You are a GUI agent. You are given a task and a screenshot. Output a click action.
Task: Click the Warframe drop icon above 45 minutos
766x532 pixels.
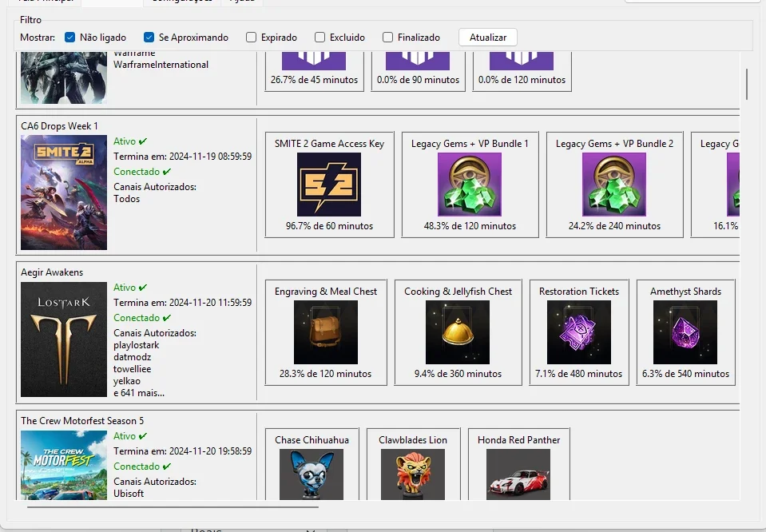point(314,61)
